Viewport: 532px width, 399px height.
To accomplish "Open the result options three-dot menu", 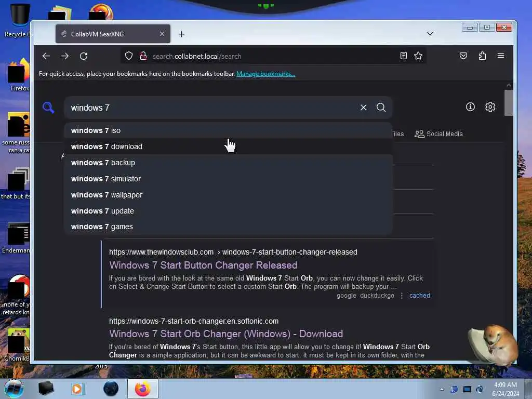I will point(402,296).
